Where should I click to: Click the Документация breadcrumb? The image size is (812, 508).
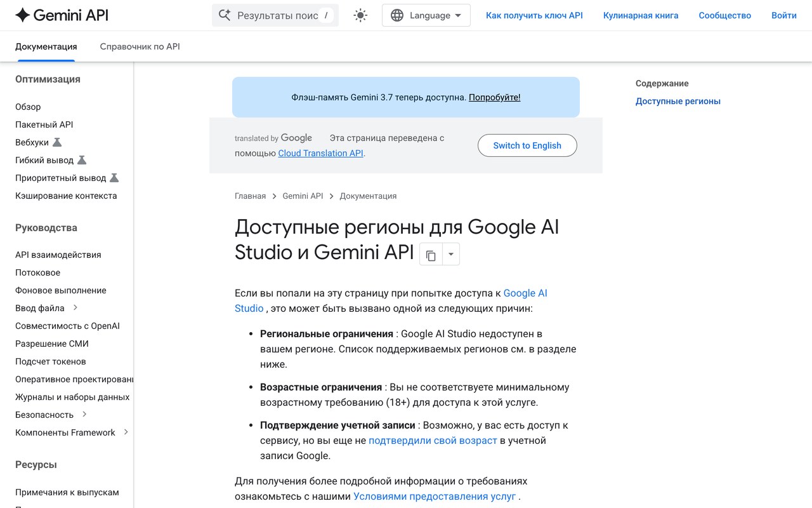368,196
